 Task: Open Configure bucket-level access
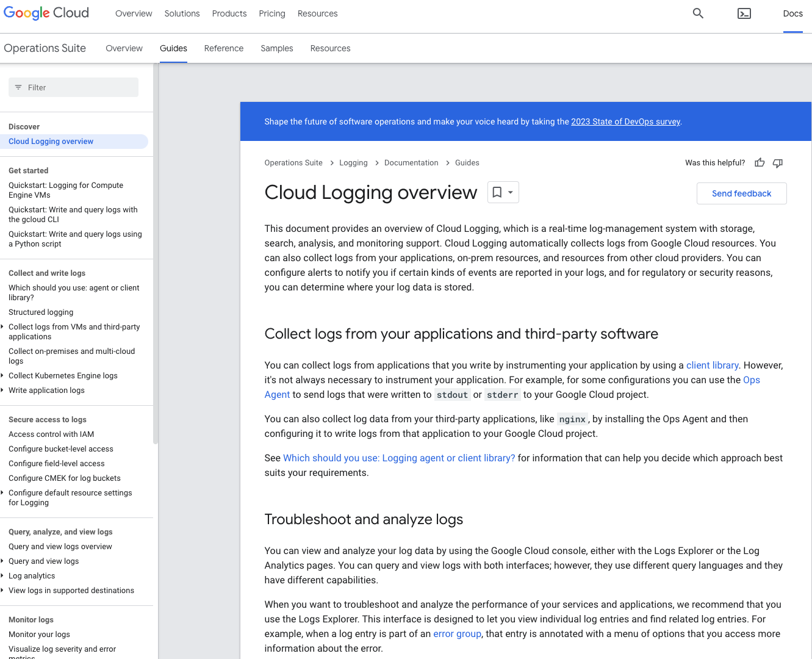click(x=61, y=449)
